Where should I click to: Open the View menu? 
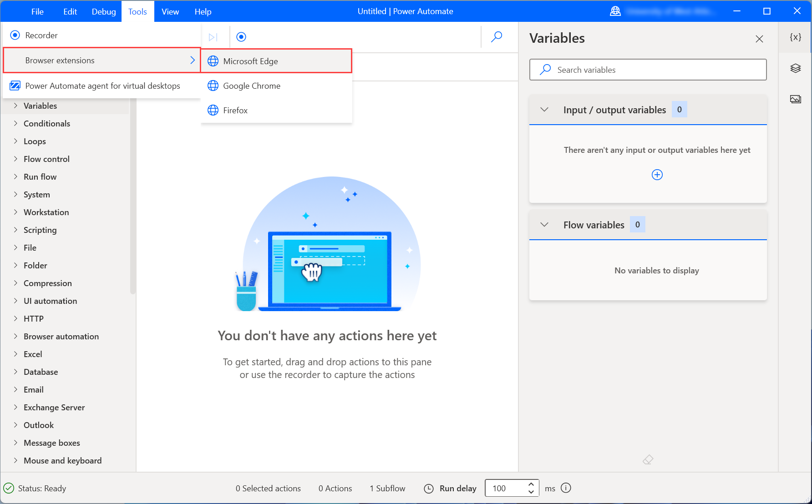pos(170,11)
